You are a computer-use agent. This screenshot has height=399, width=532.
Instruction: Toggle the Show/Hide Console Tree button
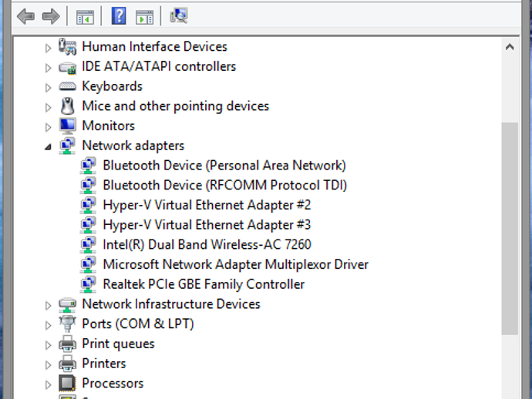tap(85, 15)
